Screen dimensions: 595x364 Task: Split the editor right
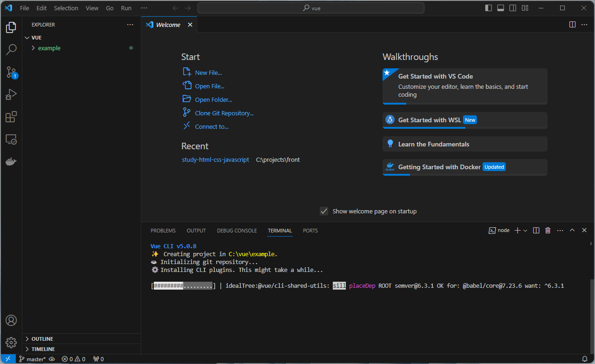pyautogui.click(x=573, y=25)
